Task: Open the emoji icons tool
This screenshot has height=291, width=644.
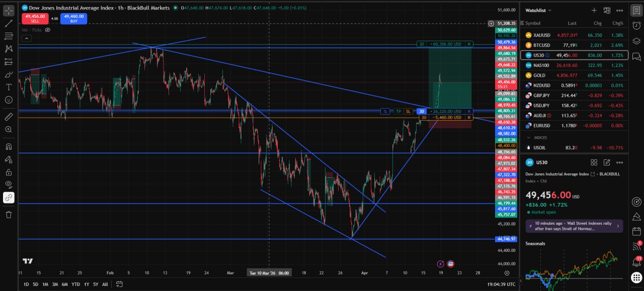Action: (9, 100)
